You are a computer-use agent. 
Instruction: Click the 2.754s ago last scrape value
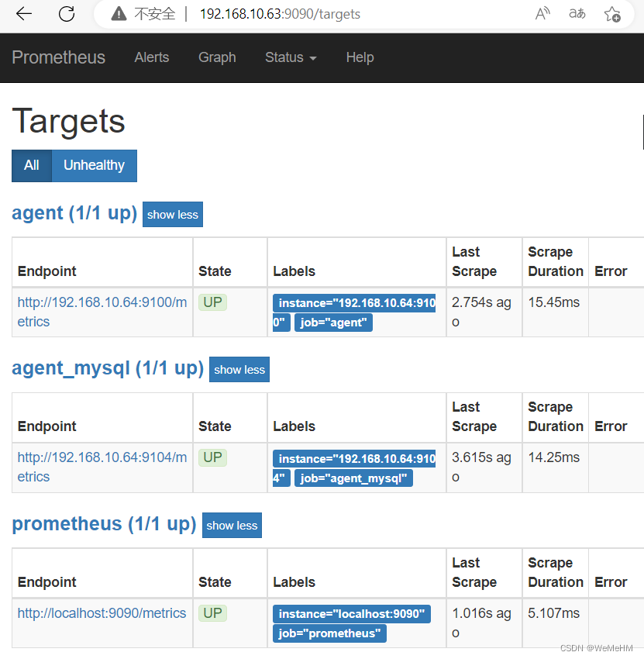tap(481, 312)
